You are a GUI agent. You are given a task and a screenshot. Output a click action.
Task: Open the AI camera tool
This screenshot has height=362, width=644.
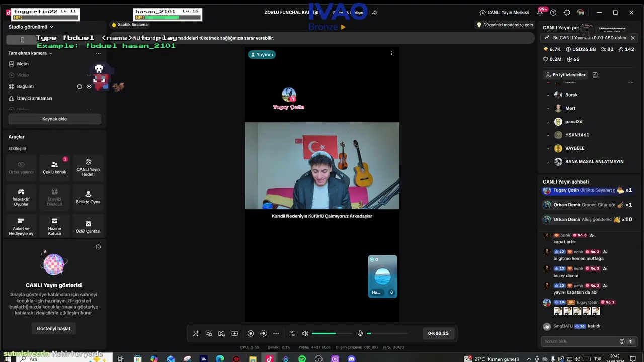pyautogui.click(x=221, y=333)
